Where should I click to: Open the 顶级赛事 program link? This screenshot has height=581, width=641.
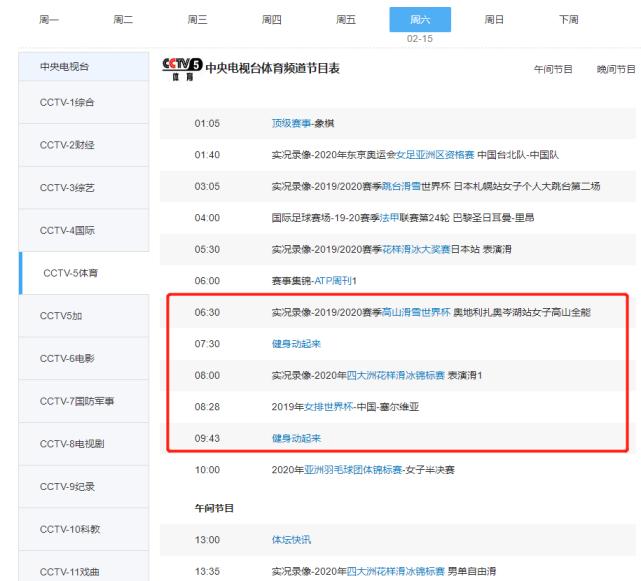[291, 123]
